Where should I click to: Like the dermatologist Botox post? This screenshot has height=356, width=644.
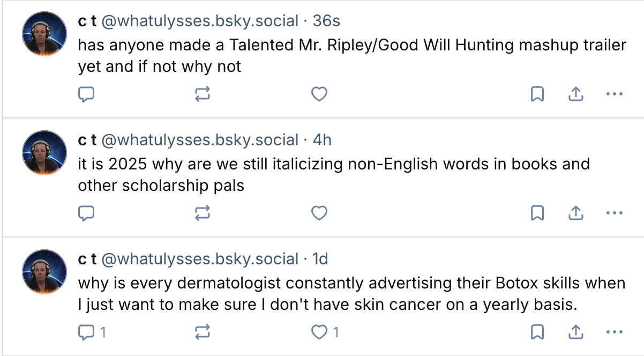319,332
